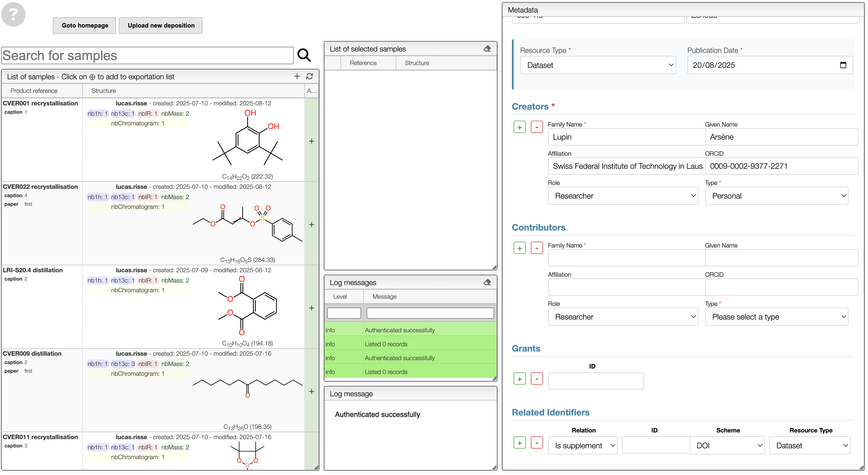The width and height of the screenshot is (868, 475).
Task: Click the LRI-S20.4 distillation product reference
Action: click(x=33, y=270)
